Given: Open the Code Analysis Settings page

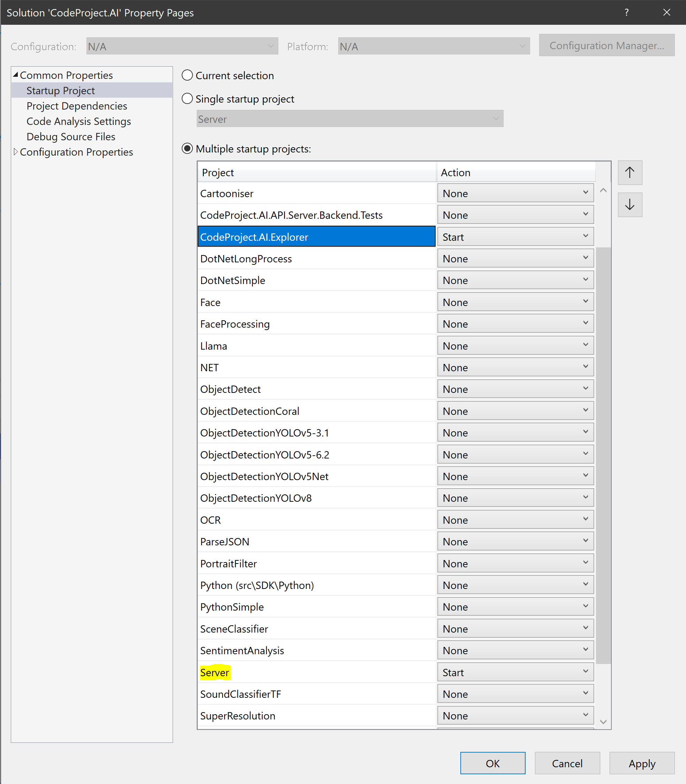Looking at the screenshot, I should coord(78,121).
